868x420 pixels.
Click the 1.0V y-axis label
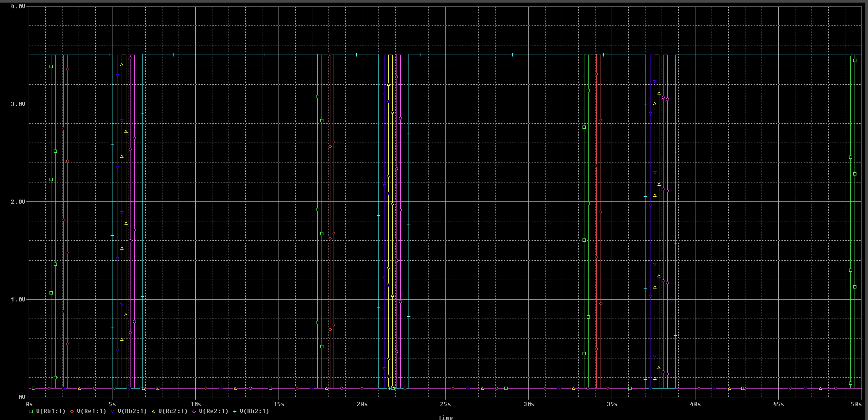pyautogui.click(x=18, y=300)
